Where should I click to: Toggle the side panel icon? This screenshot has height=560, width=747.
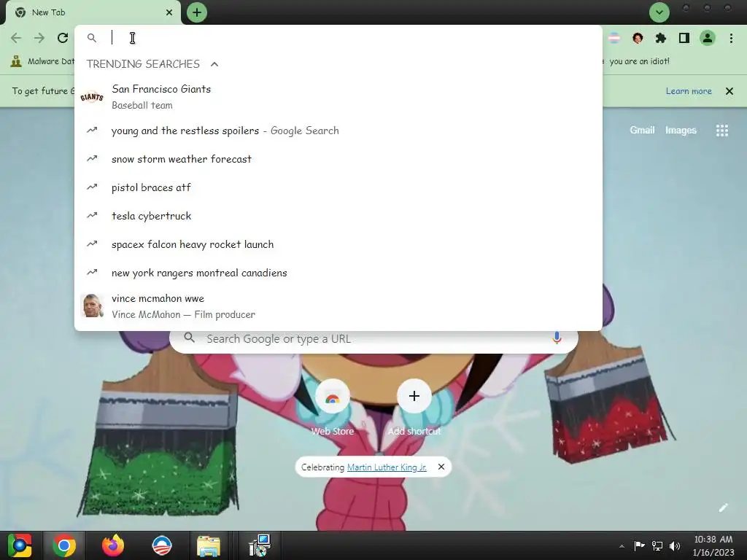[684, 38]
